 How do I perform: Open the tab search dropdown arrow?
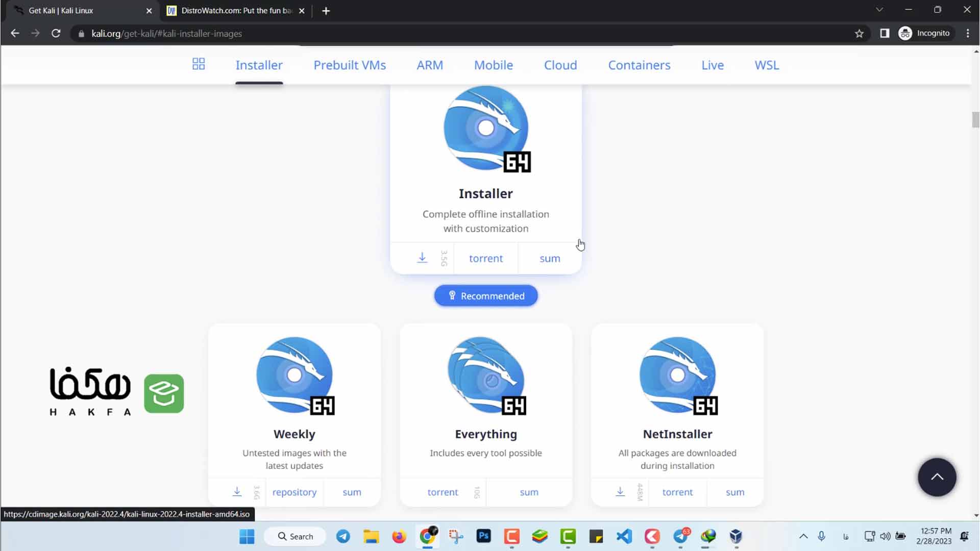point(879,10)
